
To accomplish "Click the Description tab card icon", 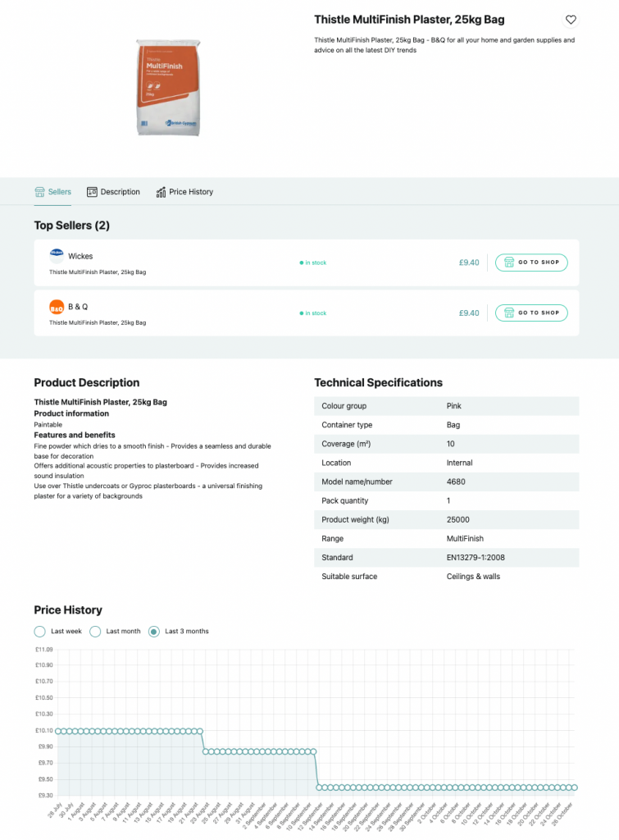I will (92, 192).
